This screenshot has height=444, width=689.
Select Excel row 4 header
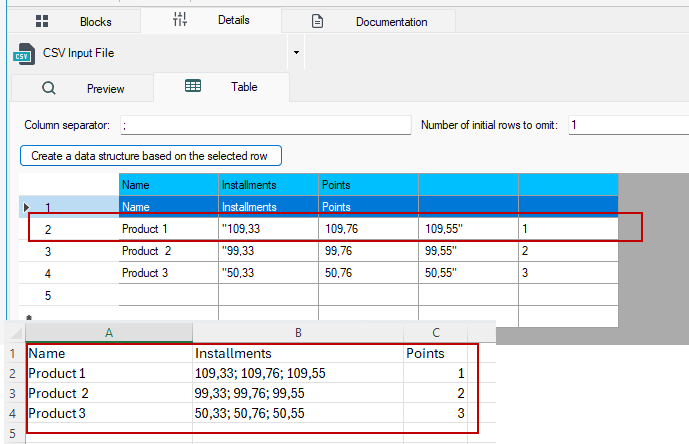(13, 413)
